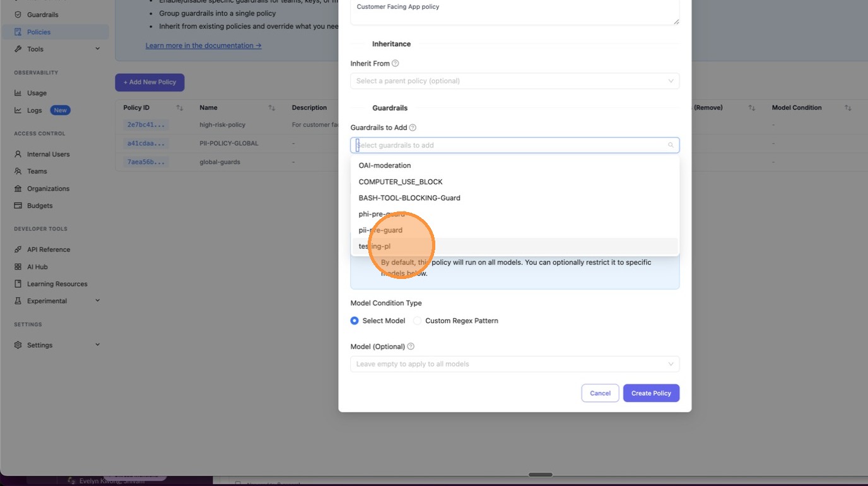The image size is (868, 486).
Task: Open the Budgets icon
Action: coord(18,205)
